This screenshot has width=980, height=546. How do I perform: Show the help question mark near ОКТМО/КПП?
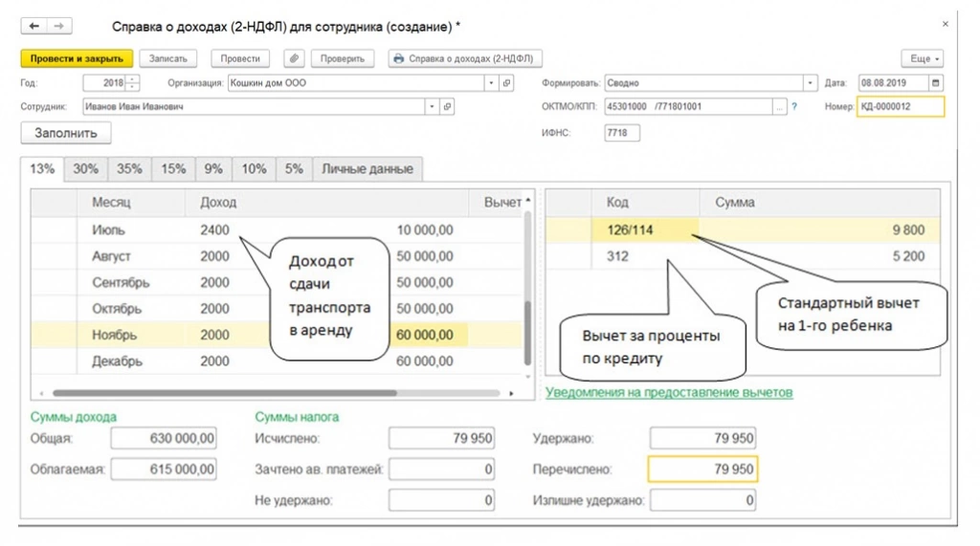(794, 107)
